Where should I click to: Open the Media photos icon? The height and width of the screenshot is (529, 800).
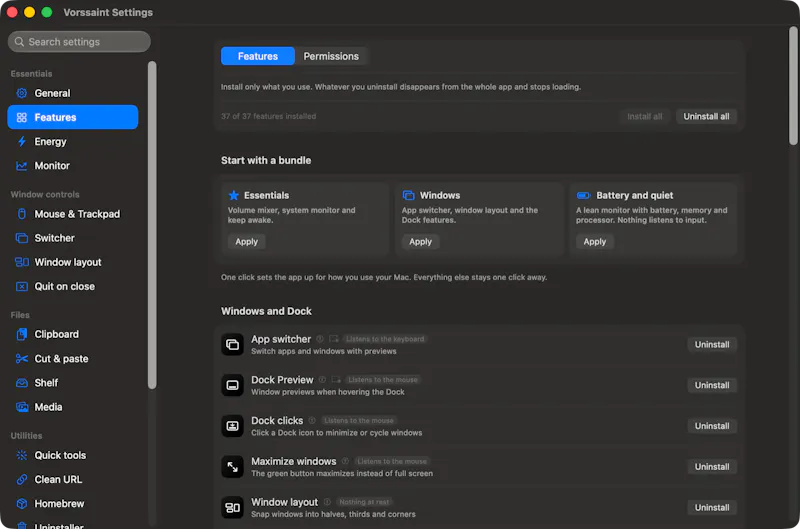pyautogui.click(x=21, y=407)
